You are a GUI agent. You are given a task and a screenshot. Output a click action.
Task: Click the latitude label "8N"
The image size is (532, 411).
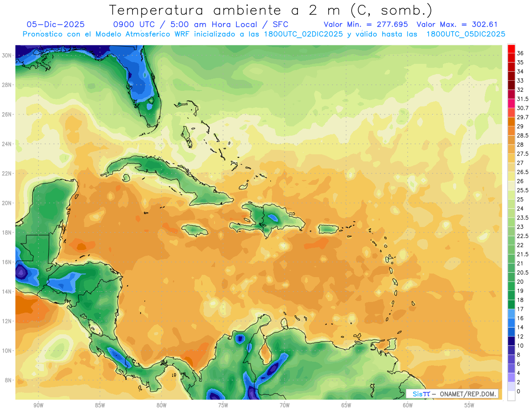coord(9,380)
